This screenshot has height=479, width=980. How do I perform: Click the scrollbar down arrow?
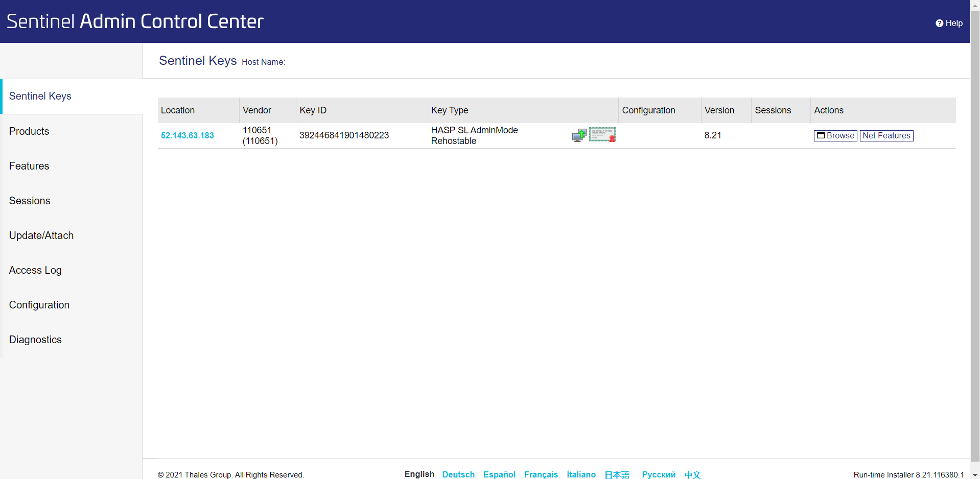975,475
